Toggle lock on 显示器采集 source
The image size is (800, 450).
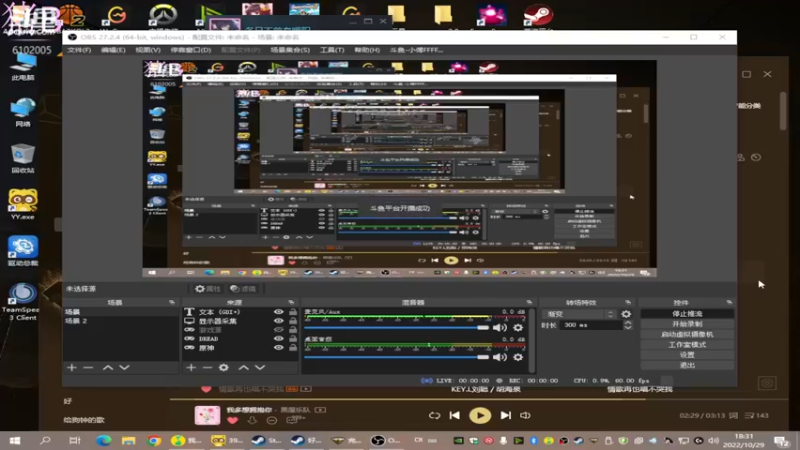293,321
